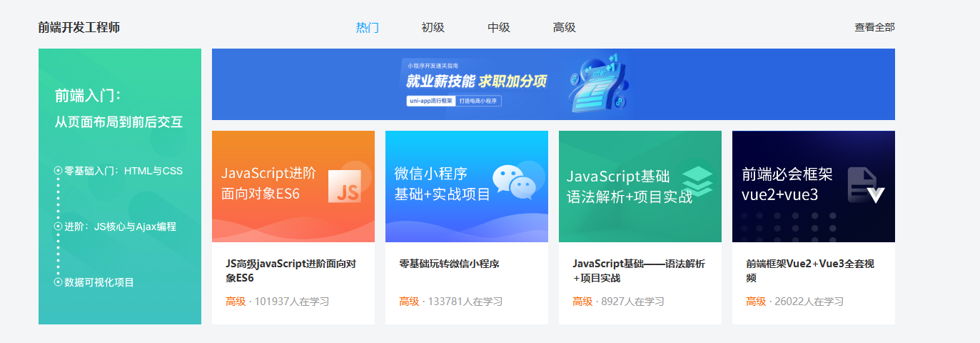Click 高级 label on 微信小程序 course
The image size is (980, 343).
[409, 302]
